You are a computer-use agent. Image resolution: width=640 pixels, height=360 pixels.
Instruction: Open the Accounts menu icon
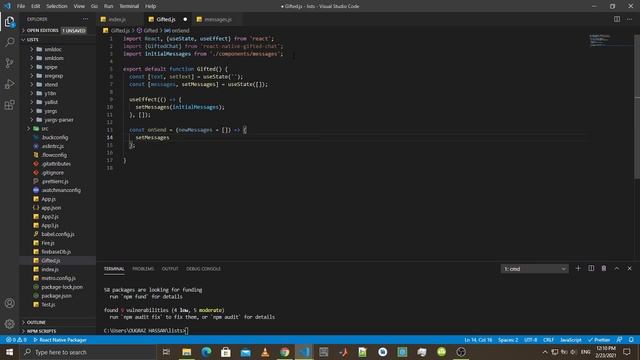[x=9, y=303]
